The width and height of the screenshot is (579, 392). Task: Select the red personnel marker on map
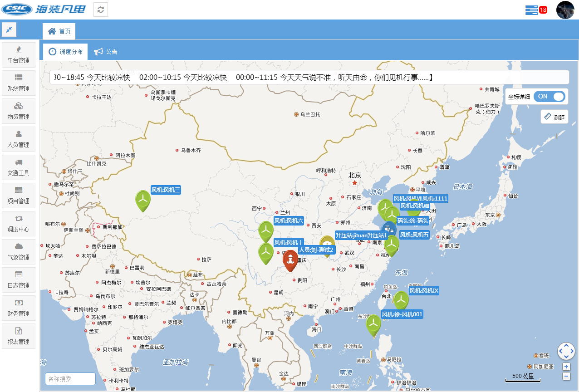pos(290,260)
